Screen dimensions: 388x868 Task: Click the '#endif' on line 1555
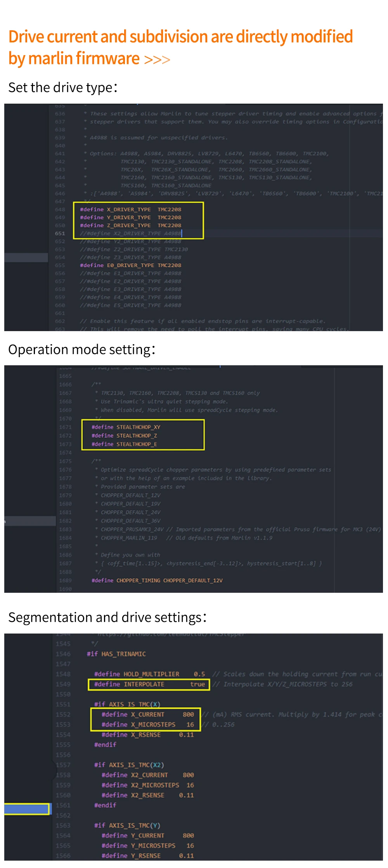coord(105,745)
